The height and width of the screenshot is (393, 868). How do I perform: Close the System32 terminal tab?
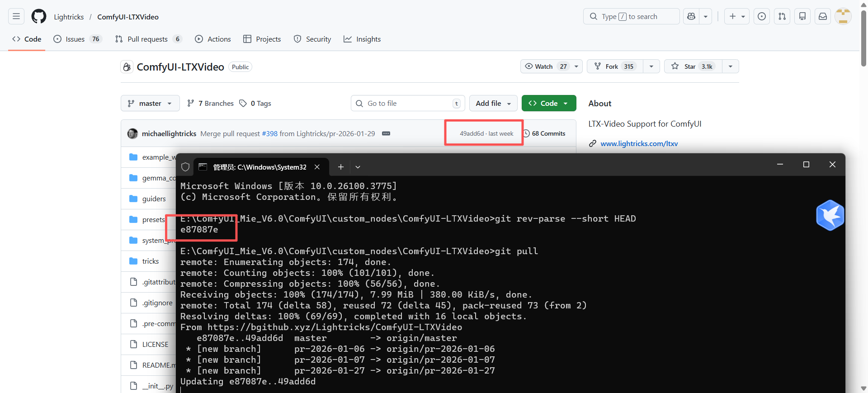(x=317, y=167)
